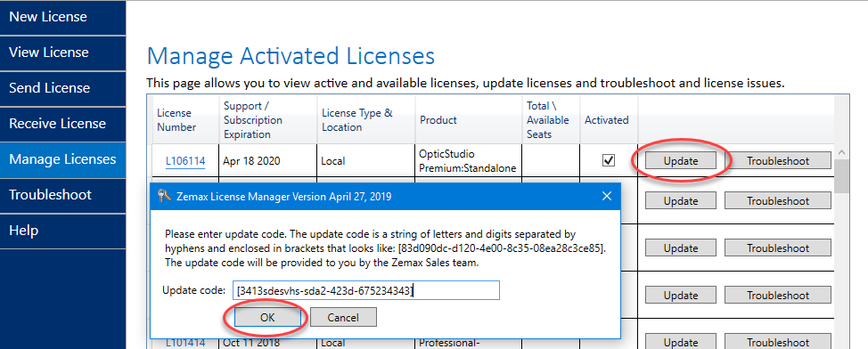The height and width of the screenshot is (349, 868).
Task: Close the Zemax License Manager dialog
Action: coord(607,196)
